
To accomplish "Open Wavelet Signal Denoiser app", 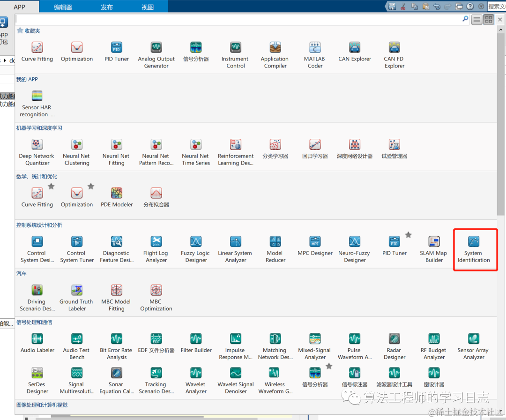I will 236,381.
